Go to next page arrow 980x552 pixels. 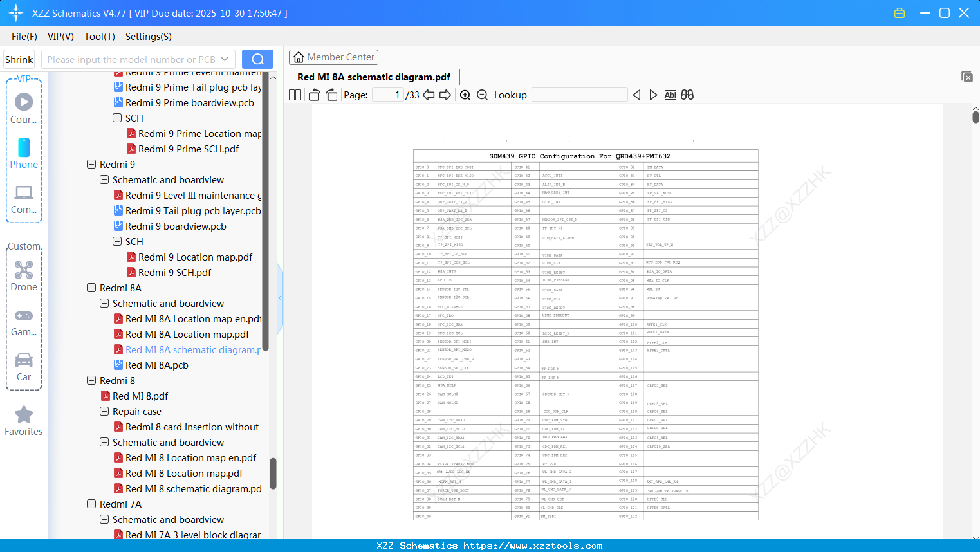click(x=445, y=95)
